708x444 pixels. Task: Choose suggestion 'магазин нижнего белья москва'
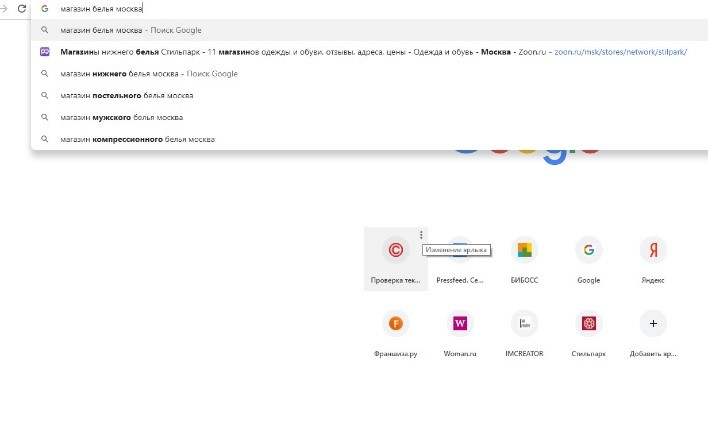(369, 74)
